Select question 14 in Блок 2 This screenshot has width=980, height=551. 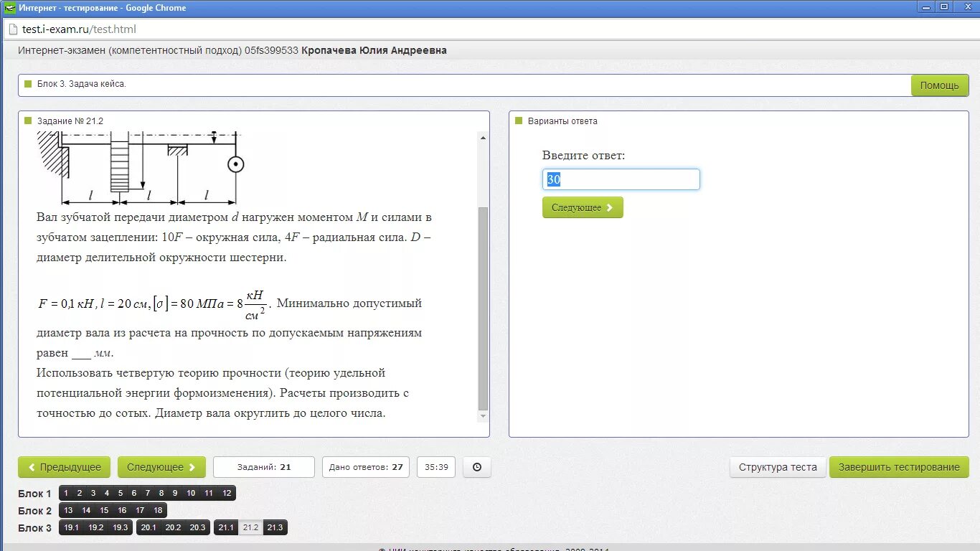tap(86, 510)
